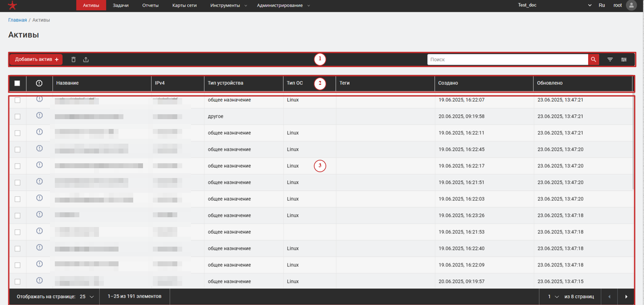Click the red star logo
This screenshot has height=305, width=644.
coord(13,6)
